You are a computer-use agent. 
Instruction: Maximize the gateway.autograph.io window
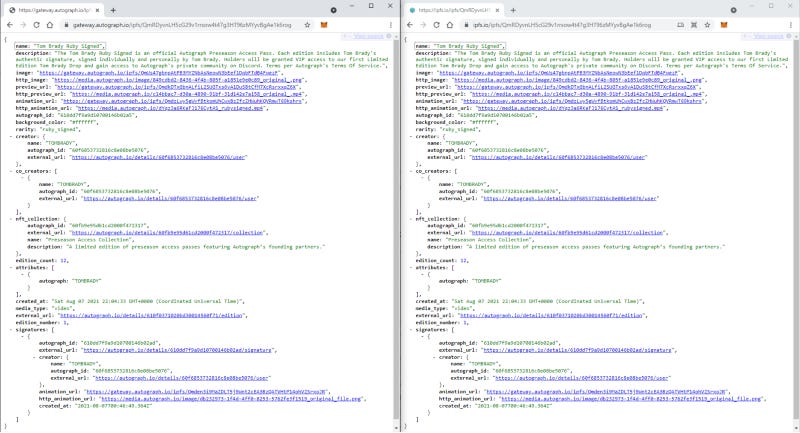click(x=371, y=6)
